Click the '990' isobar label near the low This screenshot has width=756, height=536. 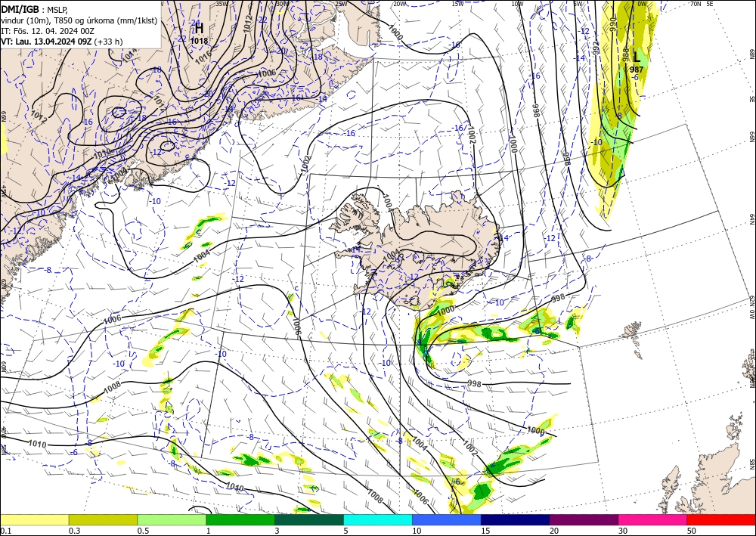pos(613,23)
